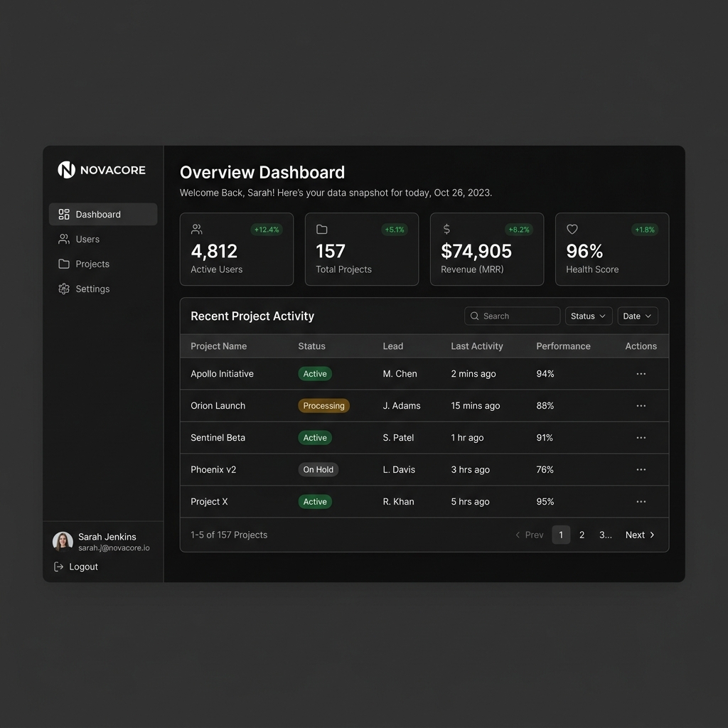Focus the Search input field
Viewport: 728px width, 728px height.
(512, 316)
